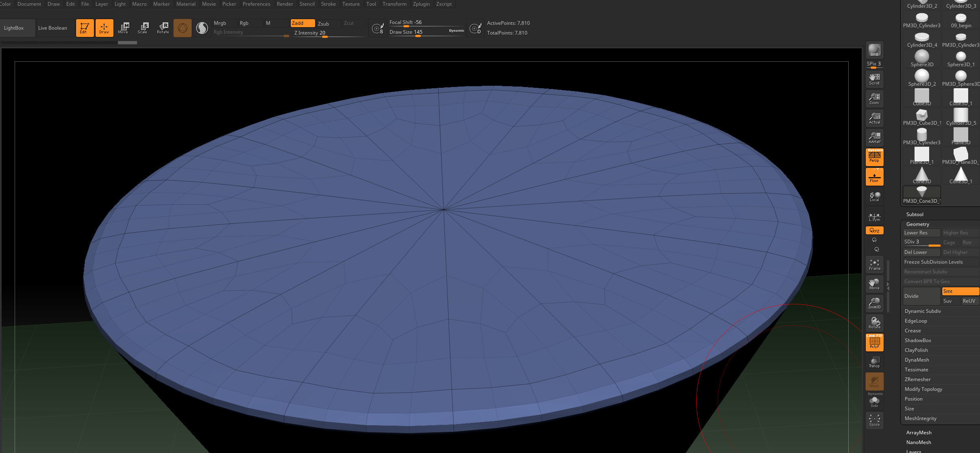Screen dimensions: 980x453
Task: Toggle Ghost transparency
Action: 874,381
